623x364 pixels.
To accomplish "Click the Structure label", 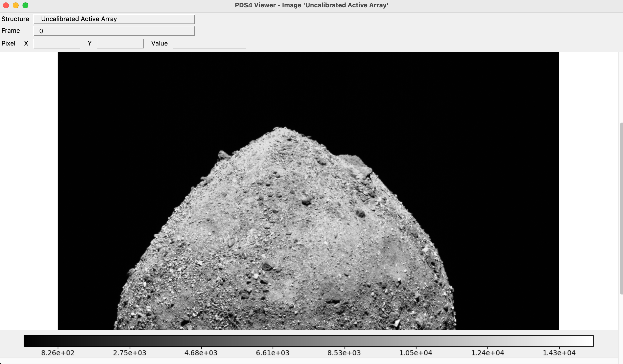I will (x=15, y=19).
